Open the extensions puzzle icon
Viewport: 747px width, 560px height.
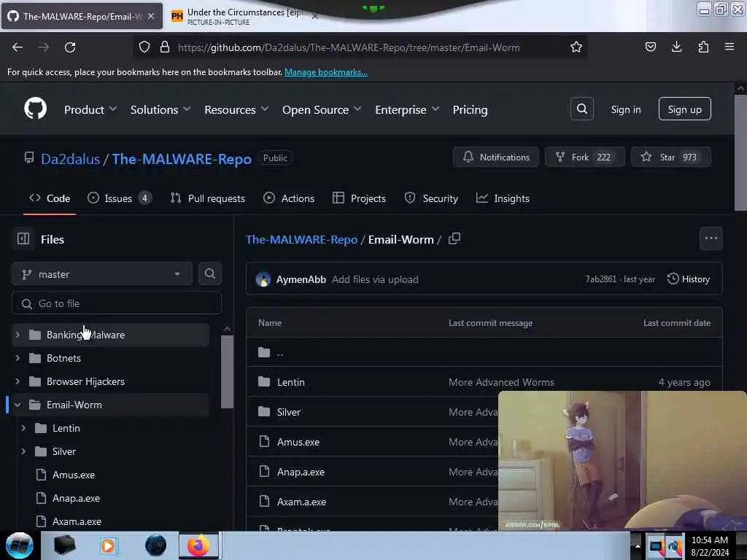(x=703, y=47)
